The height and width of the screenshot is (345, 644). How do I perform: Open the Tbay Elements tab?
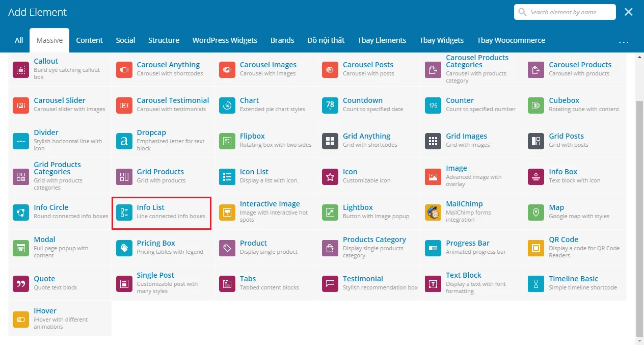[382, 40]
